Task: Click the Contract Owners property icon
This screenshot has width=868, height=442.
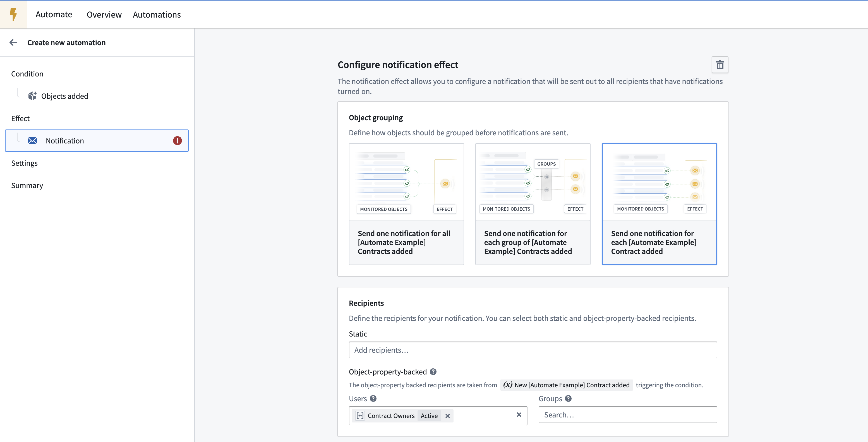Action: pyautogui.click(x=360, y=416)
